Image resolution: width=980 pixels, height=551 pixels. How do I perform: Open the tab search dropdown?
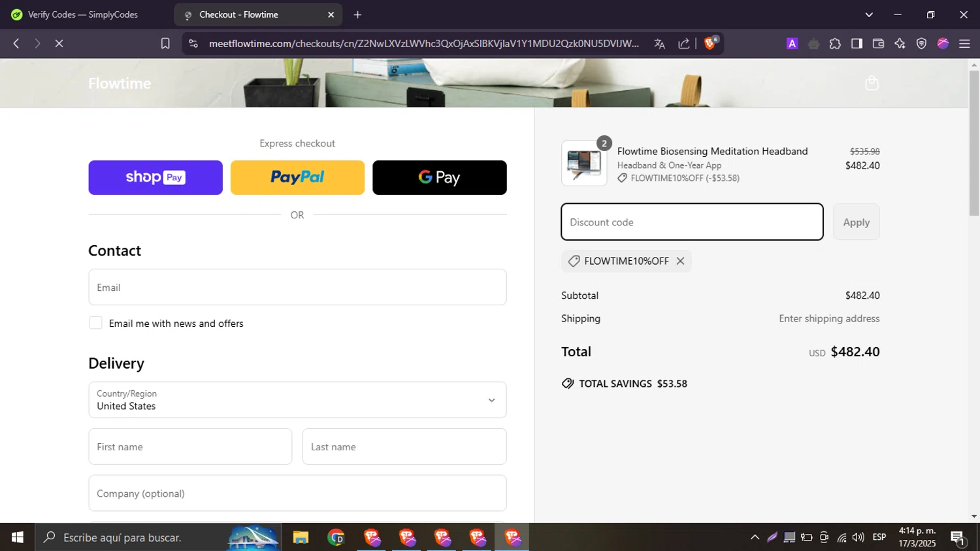click(869, 14)
